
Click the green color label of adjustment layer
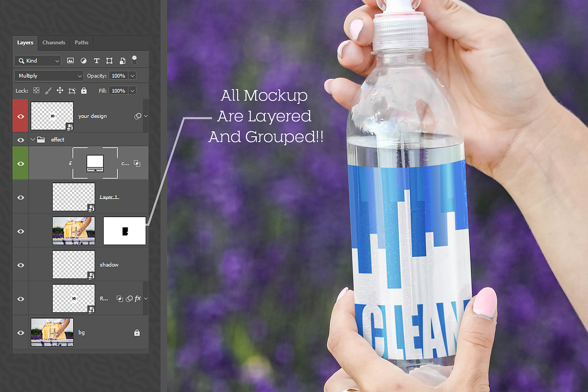pos(21,163)
